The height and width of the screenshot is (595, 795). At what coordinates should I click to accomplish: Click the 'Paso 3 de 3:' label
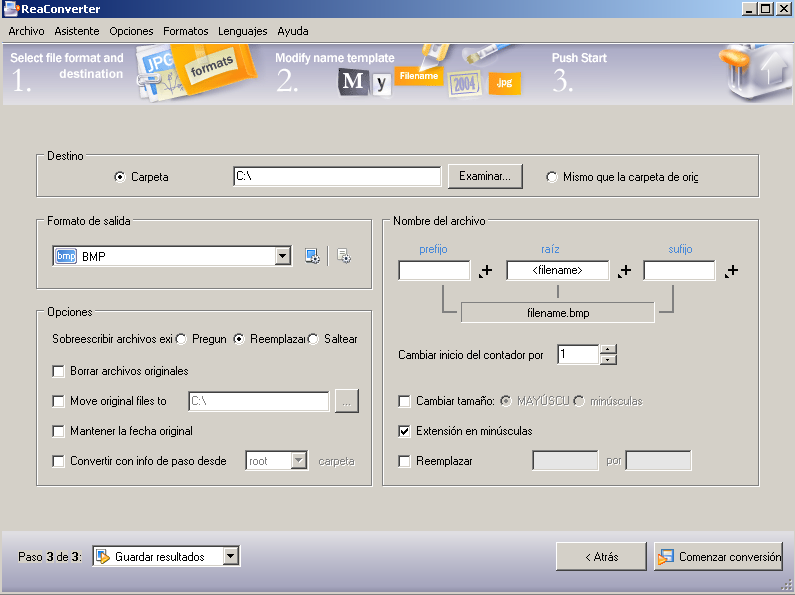tap(50, 557)
